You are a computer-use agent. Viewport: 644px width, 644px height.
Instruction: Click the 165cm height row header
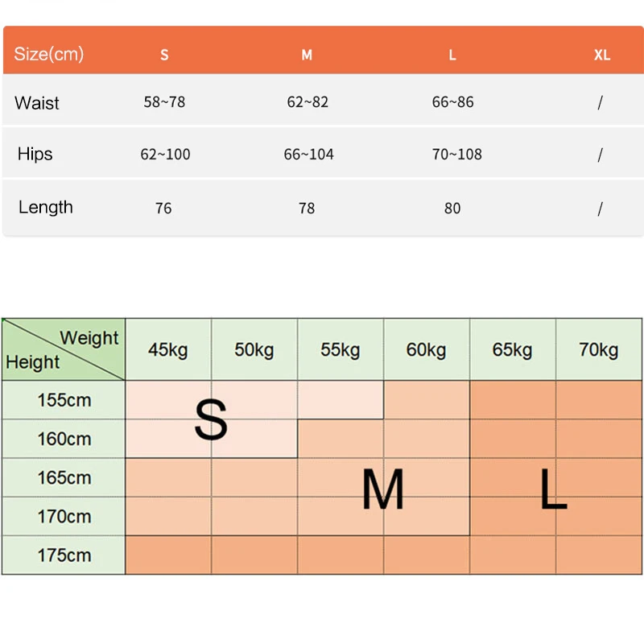coord(64,477)
